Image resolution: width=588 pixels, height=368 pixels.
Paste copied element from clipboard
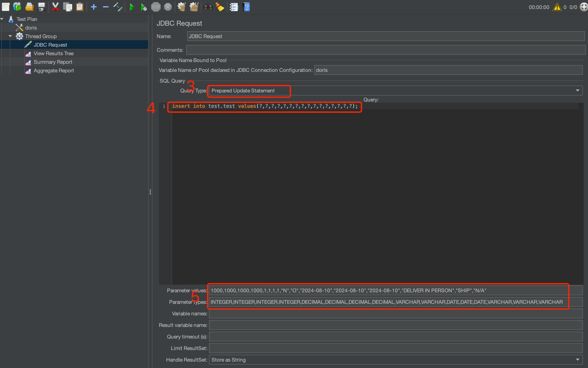(x=80, y=7)
